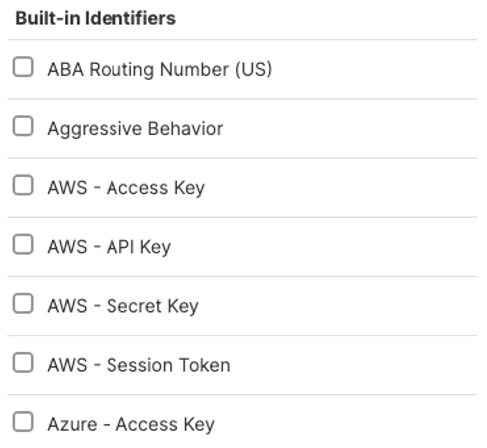Click the AWS - Access Key label text
The width and height of the screenshot is (487, 448).
click(x=126, y=187)
